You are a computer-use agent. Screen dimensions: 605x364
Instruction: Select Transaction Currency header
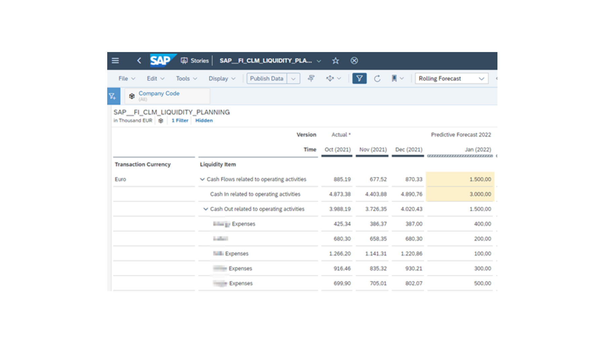(143, 165)
